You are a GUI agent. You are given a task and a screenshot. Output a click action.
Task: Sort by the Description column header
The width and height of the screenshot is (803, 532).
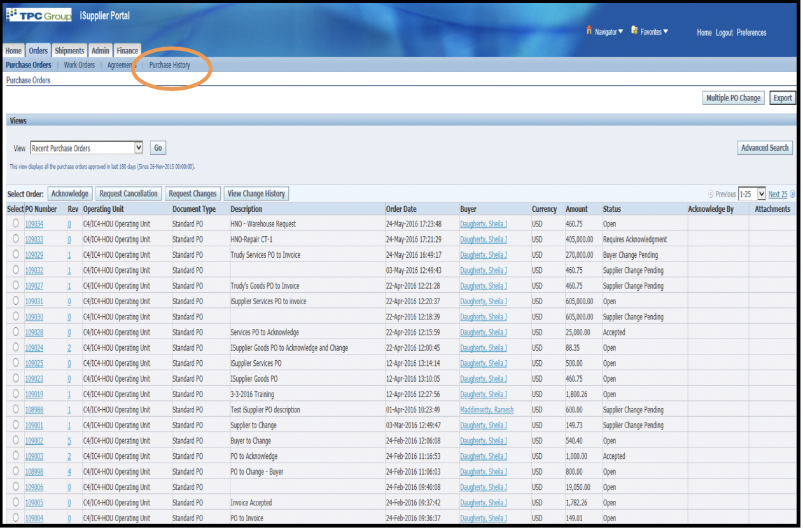(x=246, y=209)
